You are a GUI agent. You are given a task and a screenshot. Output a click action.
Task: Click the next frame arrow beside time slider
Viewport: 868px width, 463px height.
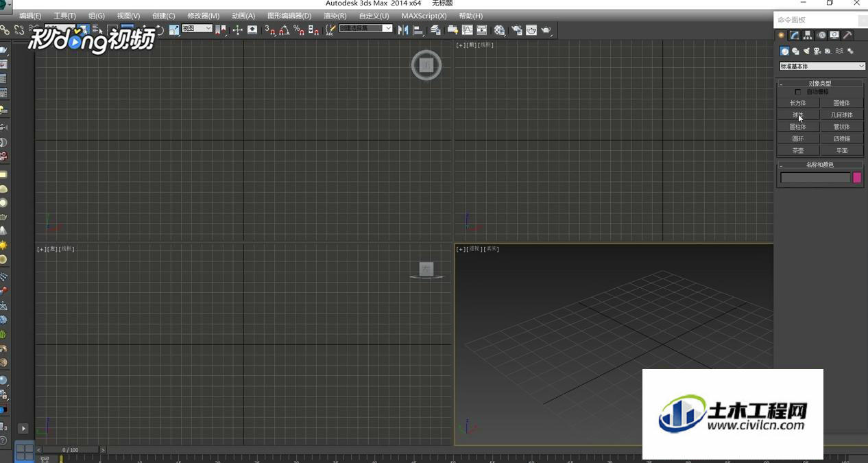click(x=103, y=450)
